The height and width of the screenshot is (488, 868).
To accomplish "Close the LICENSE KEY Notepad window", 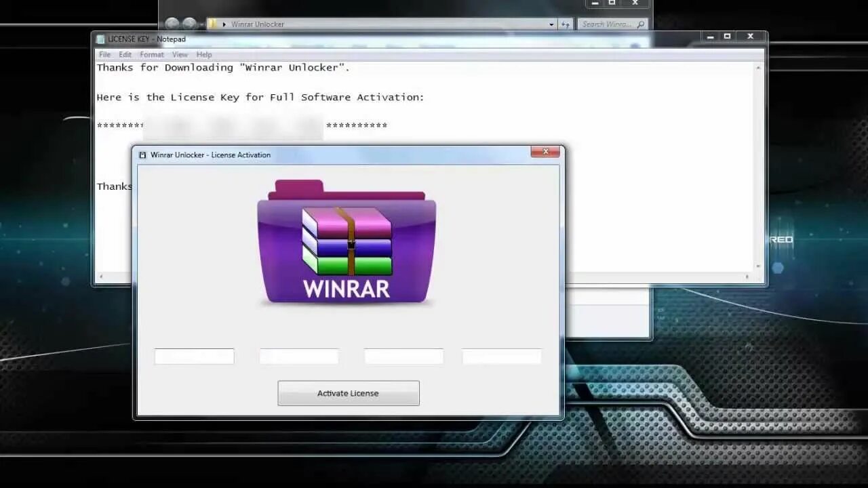I will (751, 36).
